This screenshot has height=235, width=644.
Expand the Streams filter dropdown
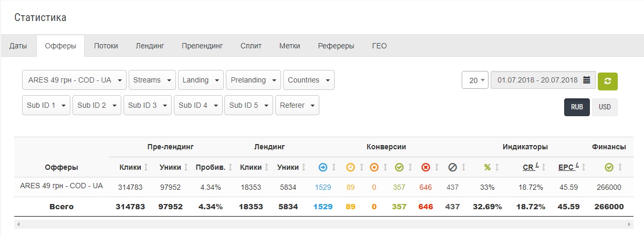pos(152,80)
